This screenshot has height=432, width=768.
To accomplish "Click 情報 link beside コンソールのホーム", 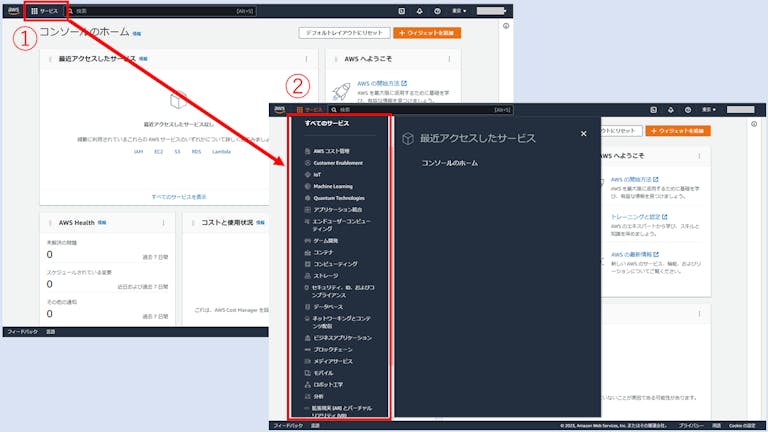I will (137, 34).
